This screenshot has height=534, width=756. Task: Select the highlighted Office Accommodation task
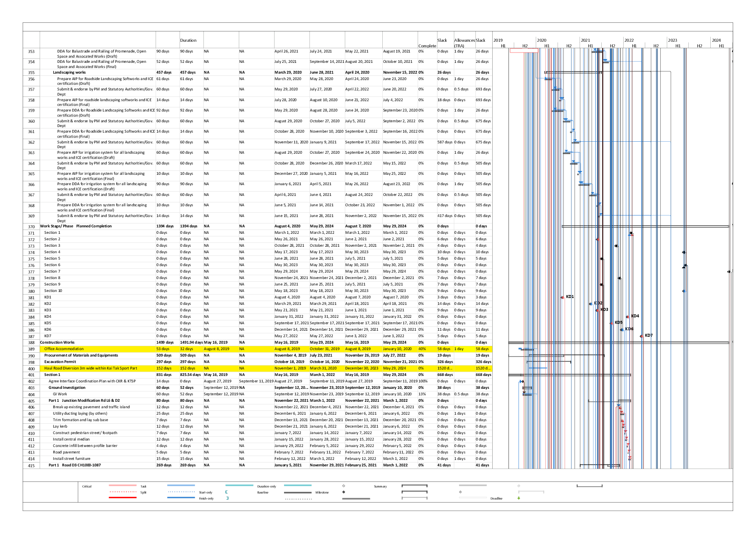point(64,349)
